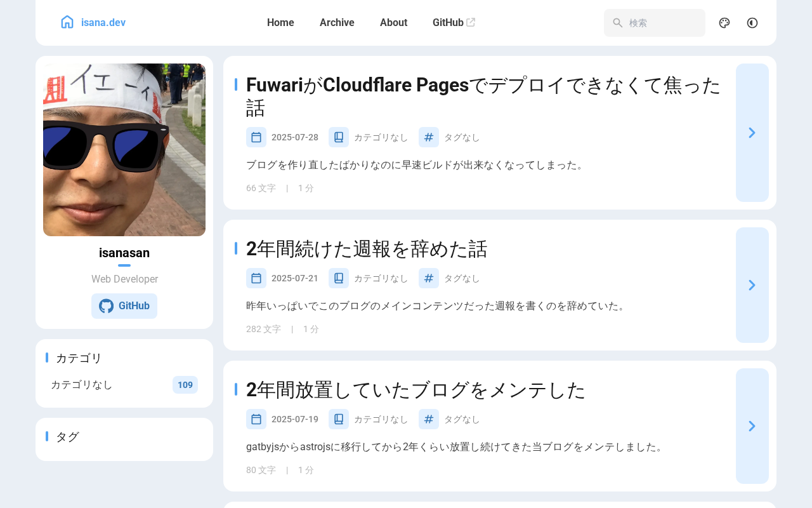Open the post titled 2年間放置していたブログをメンテした
This screenshot has height=508, width=812.
click(x=416, y=390)
